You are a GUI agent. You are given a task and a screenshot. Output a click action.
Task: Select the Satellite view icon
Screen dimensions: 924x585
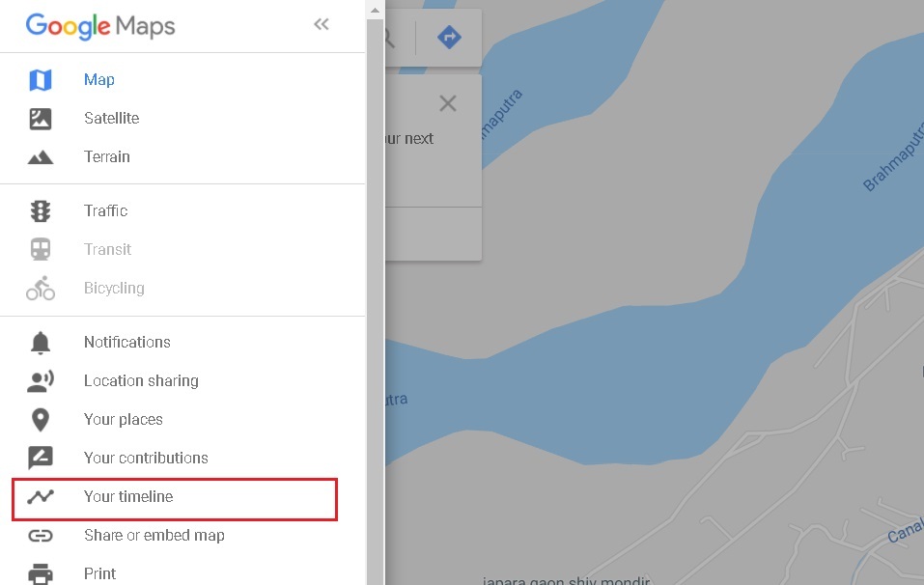[x=41, y=119]
